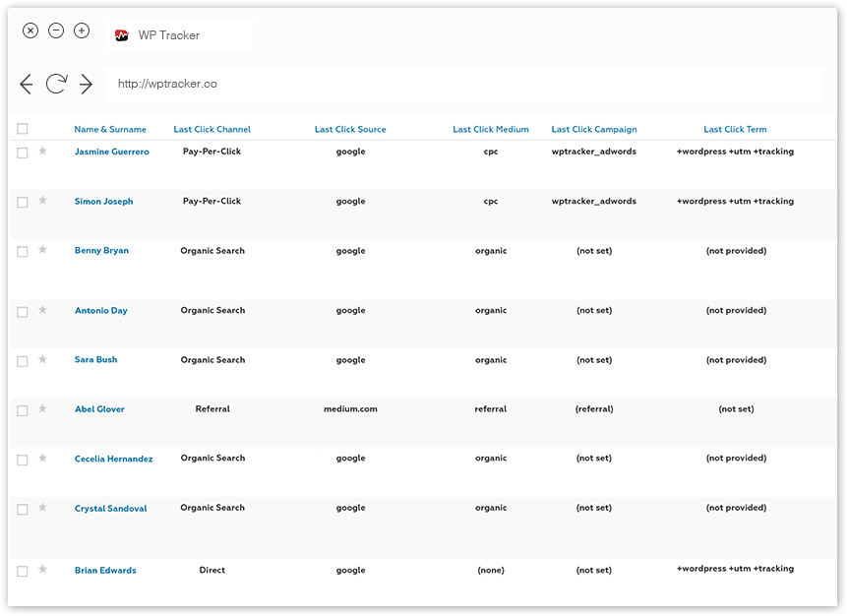The image size is (847, 616).
Task: Star the Abel Glover row
Action: click(42, 408)
